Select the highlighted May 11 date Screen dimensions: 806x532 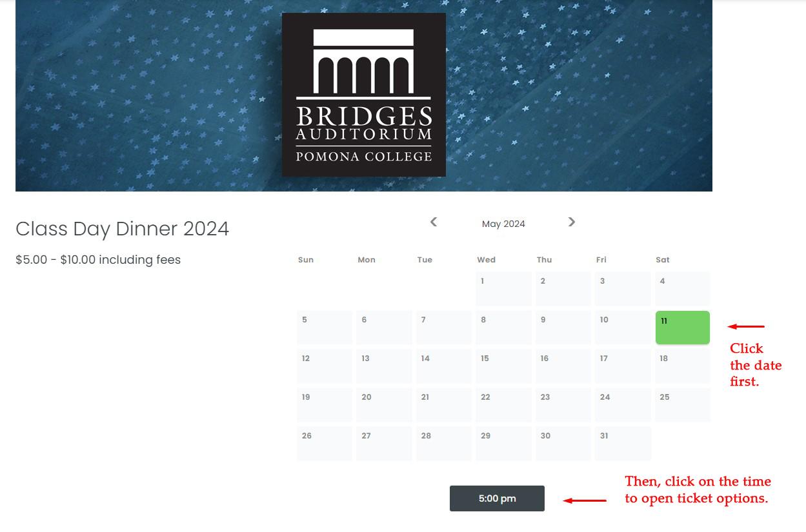coord(683,328)
